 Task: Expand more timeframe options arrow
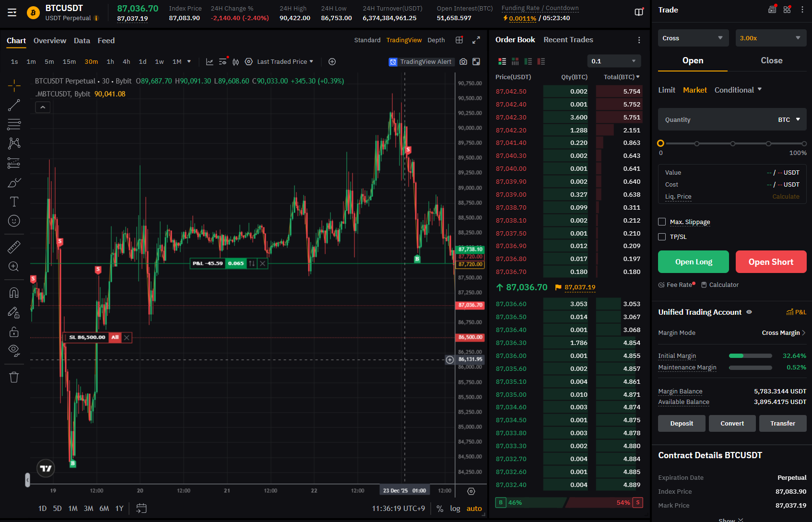pyautogui.click(x=189, y=61)
